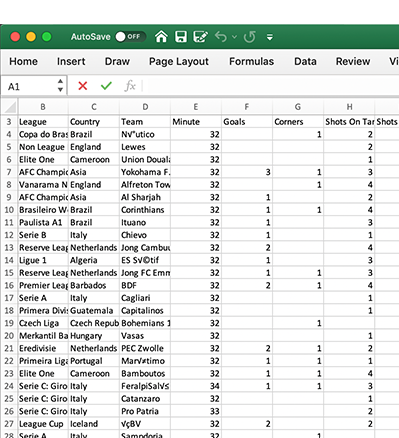
Task: Click the Undo arrow icon
Action: coord(221,37)
